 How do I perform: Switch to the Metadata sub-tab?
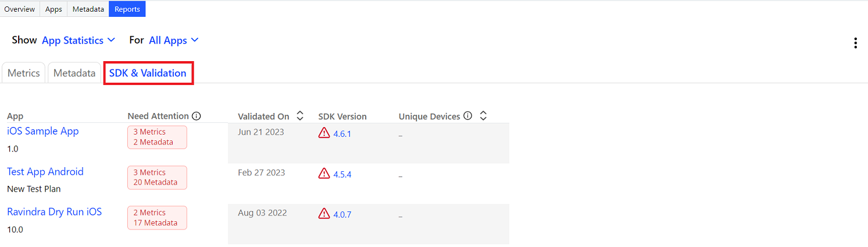click(x=74, y=73)
